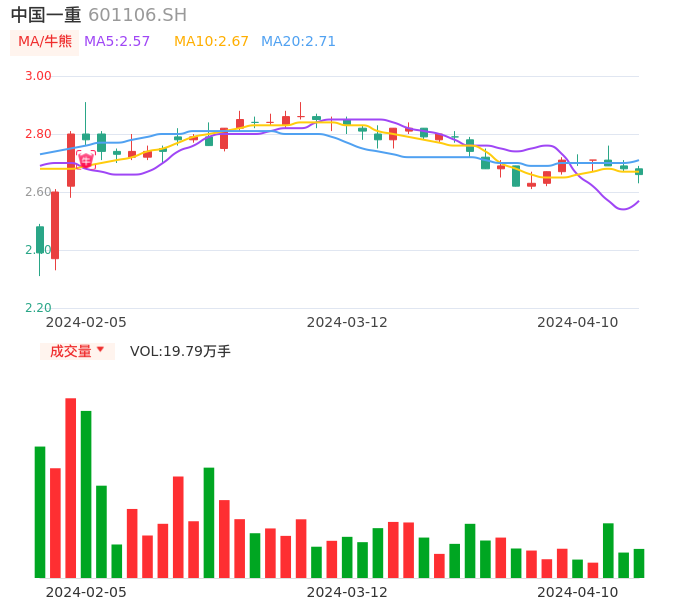Click the VOL:19.79万手 volume readout

[x=180, y=351]
